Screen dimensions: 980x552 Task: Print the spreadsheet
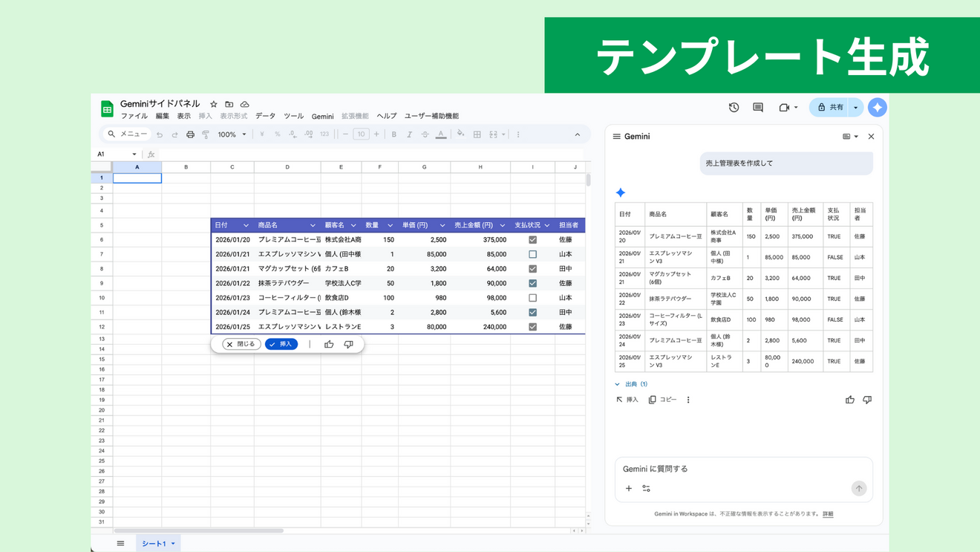pos(190,134)
